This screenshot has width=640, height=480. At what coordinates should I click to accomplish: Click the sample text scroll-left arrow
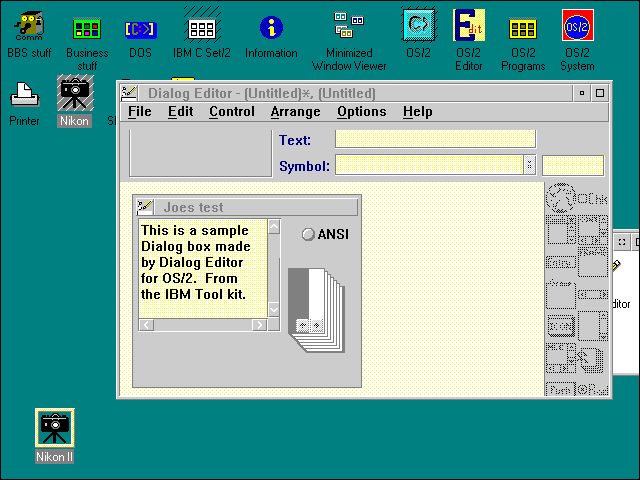pos(147,325)
